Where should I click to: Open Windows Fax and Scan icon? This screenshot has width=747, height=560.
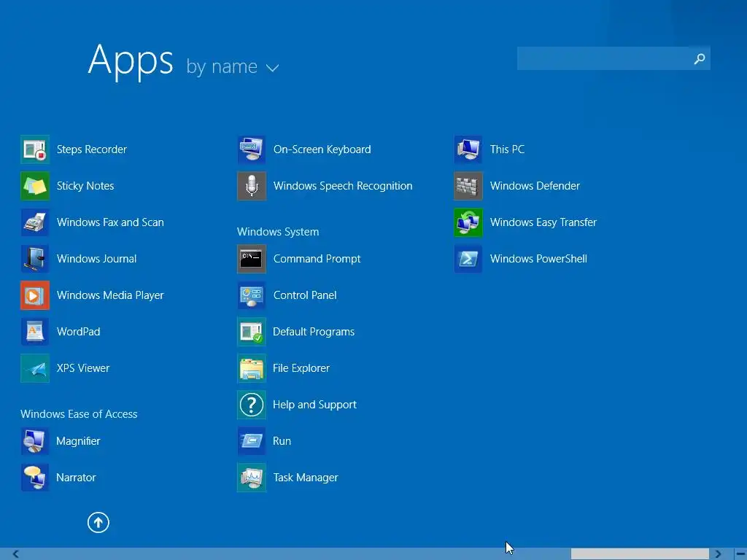pos(35,222)
